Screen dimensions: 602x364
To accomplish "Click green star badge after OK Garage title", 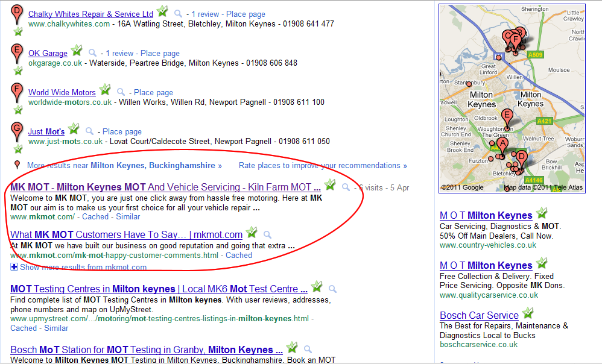I will click(77, 50).
